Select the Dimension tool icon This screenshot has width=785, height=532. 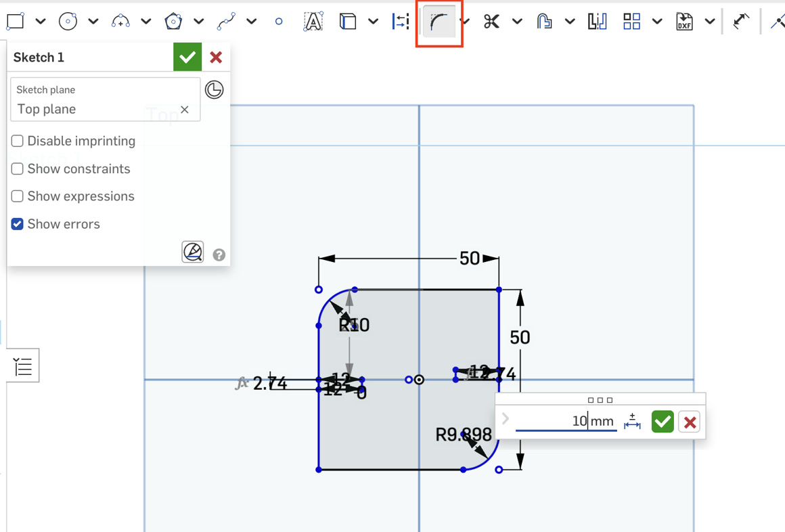click(741, 22)
